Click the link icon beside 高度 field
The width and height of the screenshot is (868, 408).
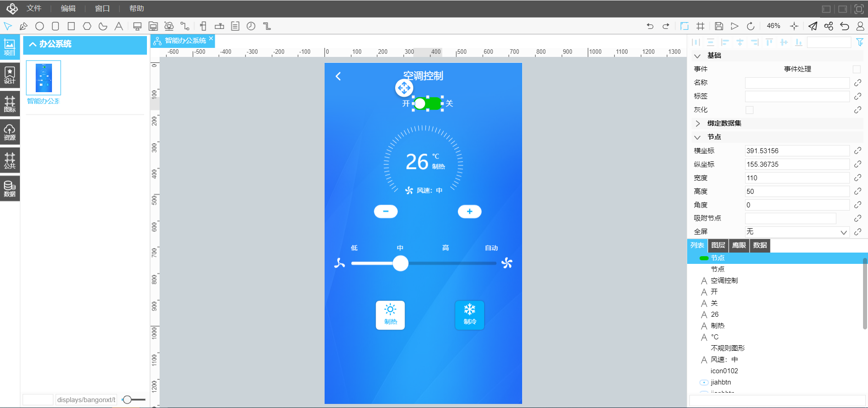coord(858,191)
